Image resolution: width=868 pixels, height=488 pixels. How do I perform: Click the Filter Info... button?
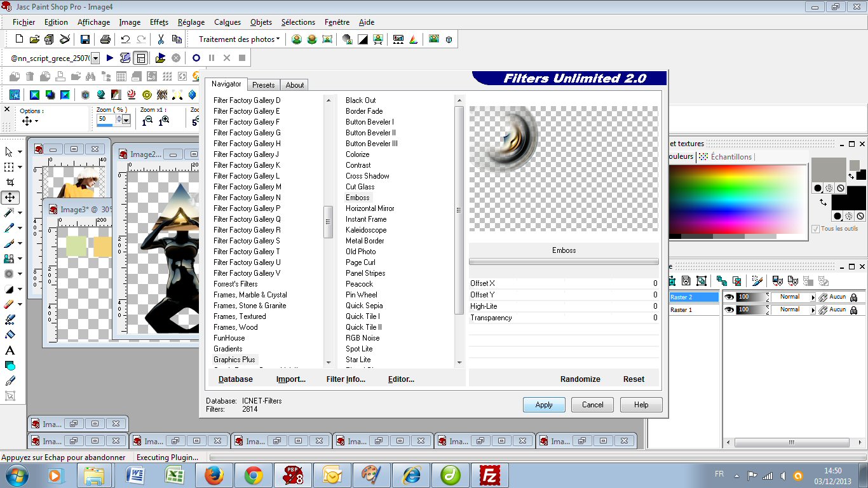(346, 379)
